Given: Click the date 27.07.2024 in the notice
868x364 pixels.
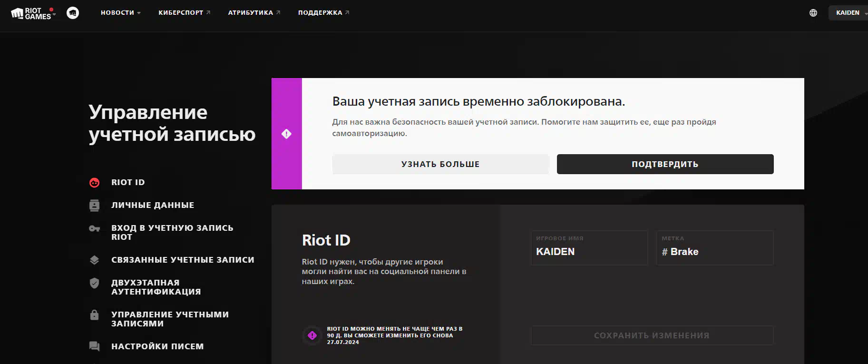Looking at the screenshot, I should pos(343,342).
